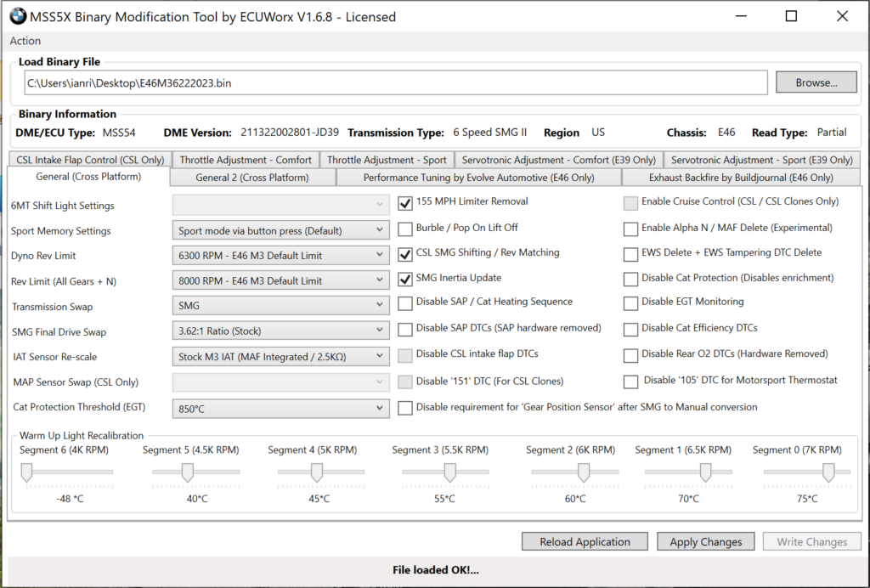Check EWS Delete + EWS Tampering DTC Delete

[x=630, y=254]
